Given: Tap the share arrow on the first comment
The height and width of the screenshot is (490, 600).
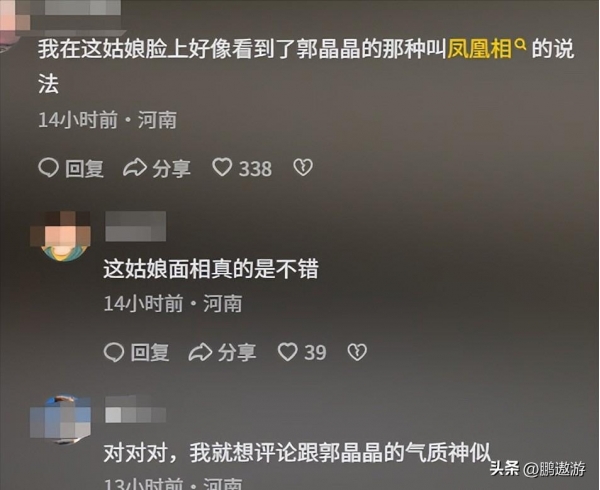Looking at the screenshot, I should tap(135, 168).
